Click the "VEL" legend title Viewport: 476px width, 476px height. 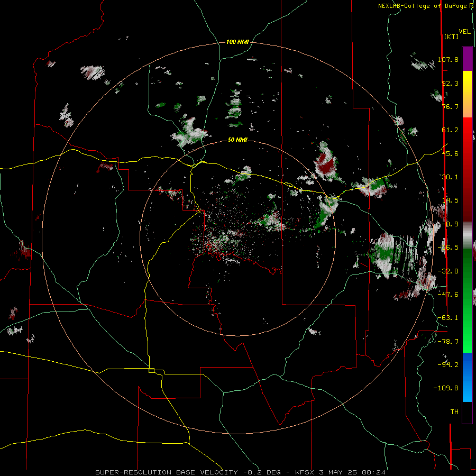[464, 32]
